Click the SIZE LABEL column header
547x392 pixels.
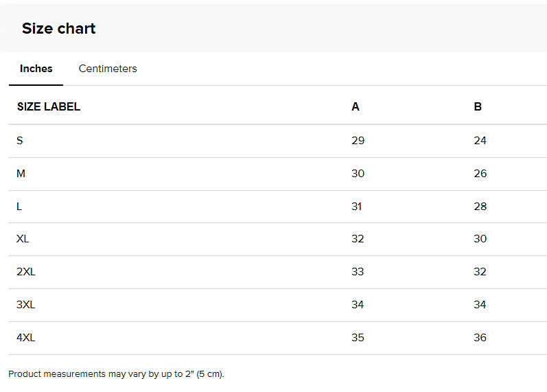coord(49,106)
